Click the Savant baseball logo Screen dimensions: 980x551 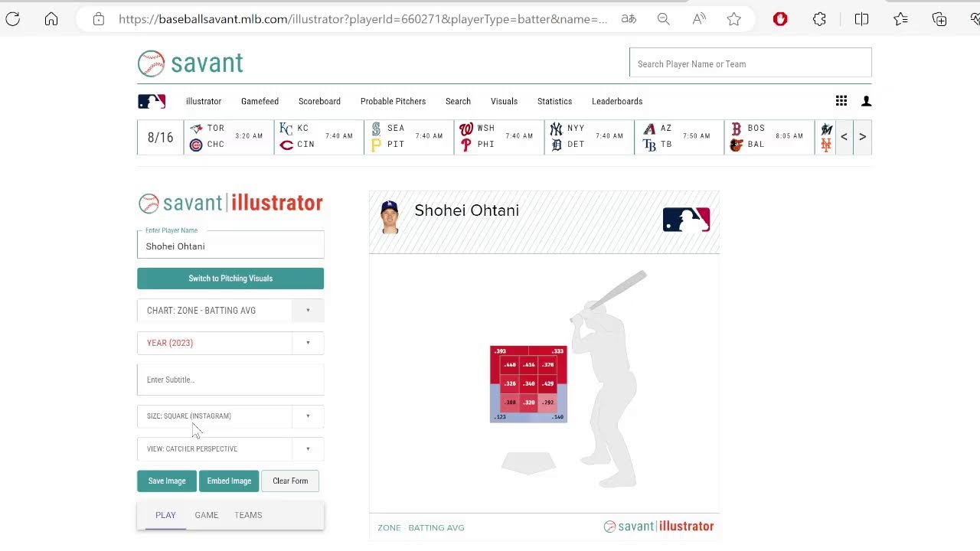pyautogui.click(x=191, y=64)
